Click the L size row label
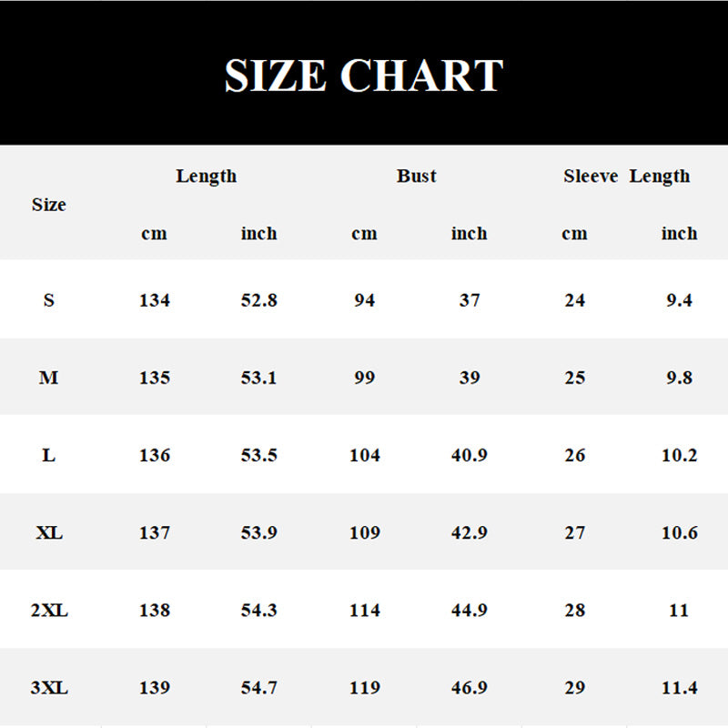The height and width of the screenshot is (728, 728). [49, 455]
